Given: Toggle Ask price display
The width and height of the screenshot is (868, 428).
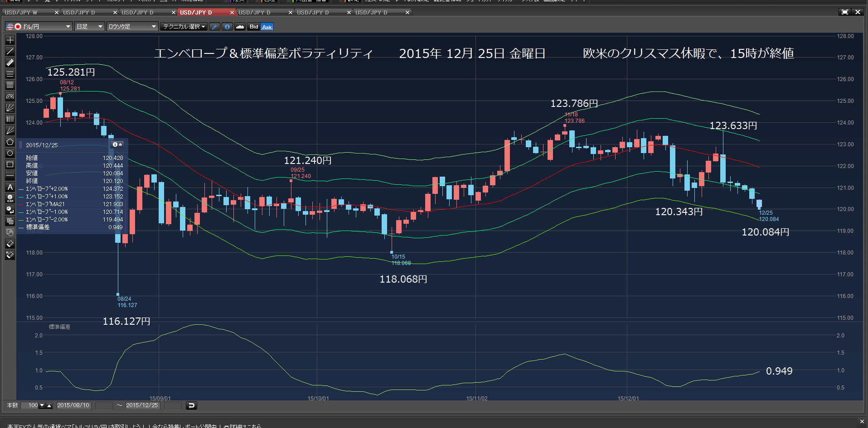Looking at the screenshot, I should tap(267, 27).
